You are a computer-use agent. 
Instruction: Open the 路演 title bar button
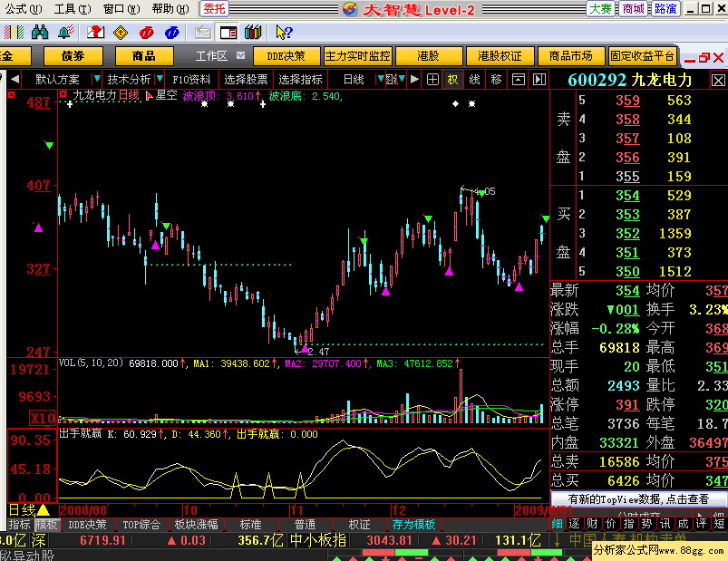click(x=665, y=9)
